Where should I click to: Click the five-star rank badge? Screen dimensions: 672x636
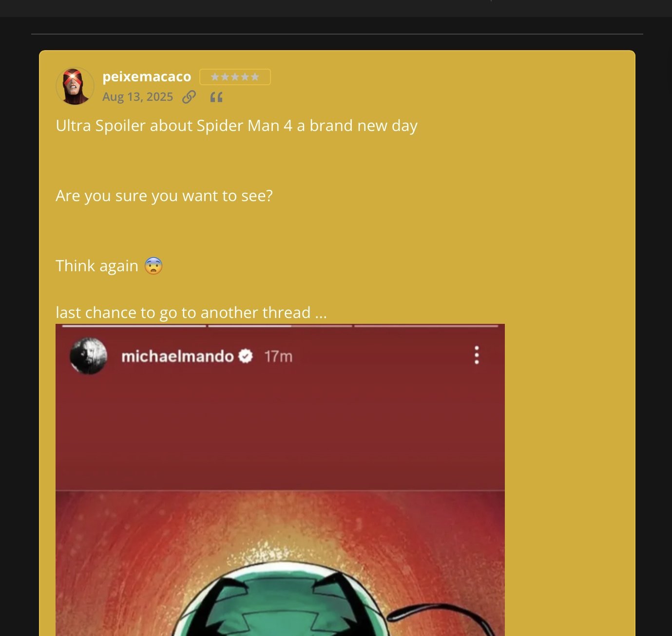click(x=235, y=77)
